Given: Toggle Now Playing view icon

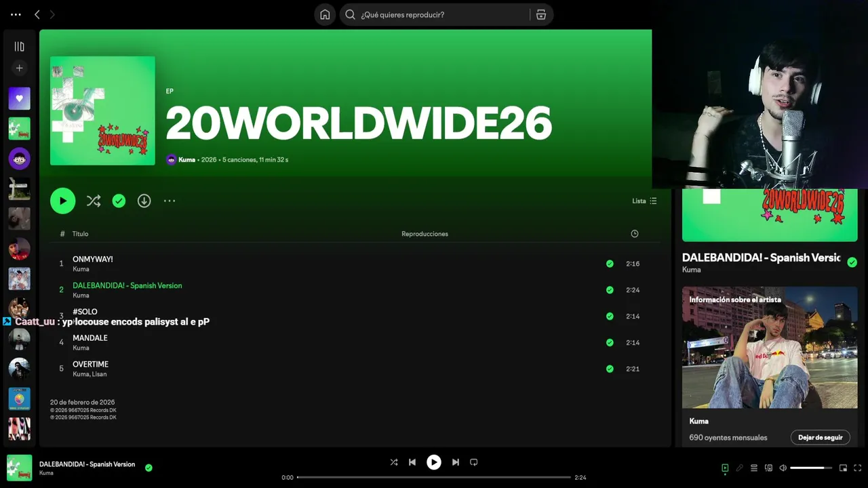Looking at the screenshot, I should [x=725, y=468].
